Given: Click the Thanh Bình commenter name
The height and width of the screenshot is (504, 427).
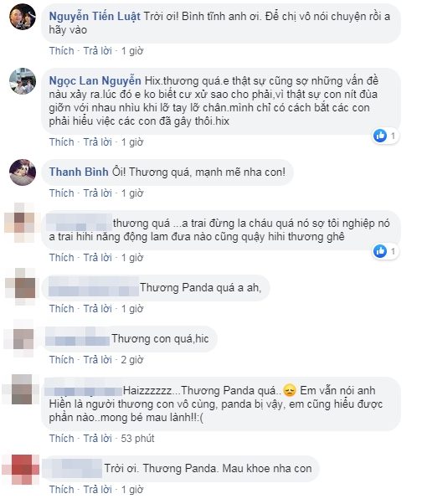Looking at the screenshot, I should [79, 172].
